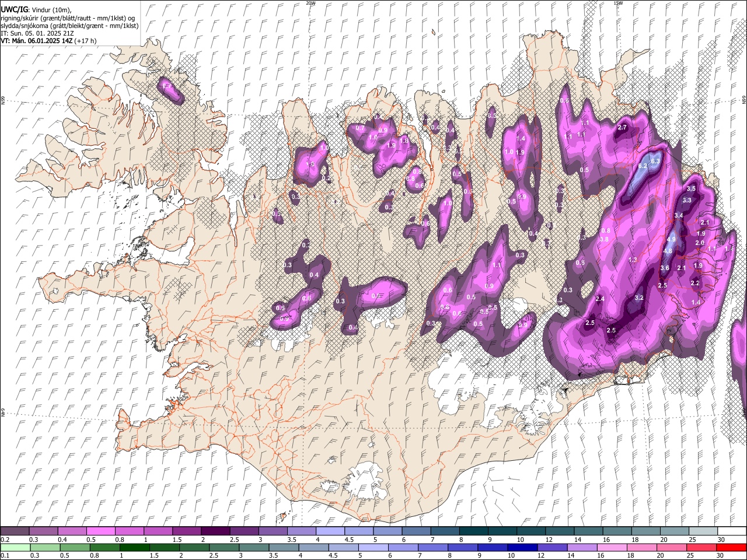Viewport: 747px width, 560px height.
Task: Click the 3.4 value in the eastern purple area
Action: [679, 215]
